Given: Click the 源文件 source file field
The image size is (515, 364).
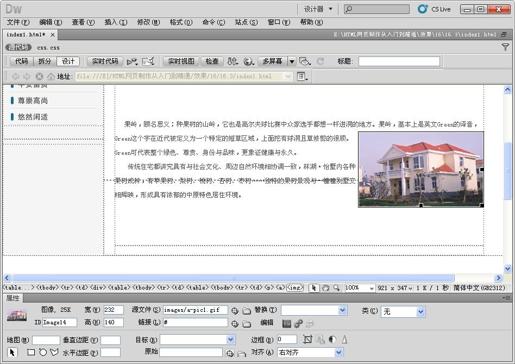Looking at the screenshot, I should (195, 310).
